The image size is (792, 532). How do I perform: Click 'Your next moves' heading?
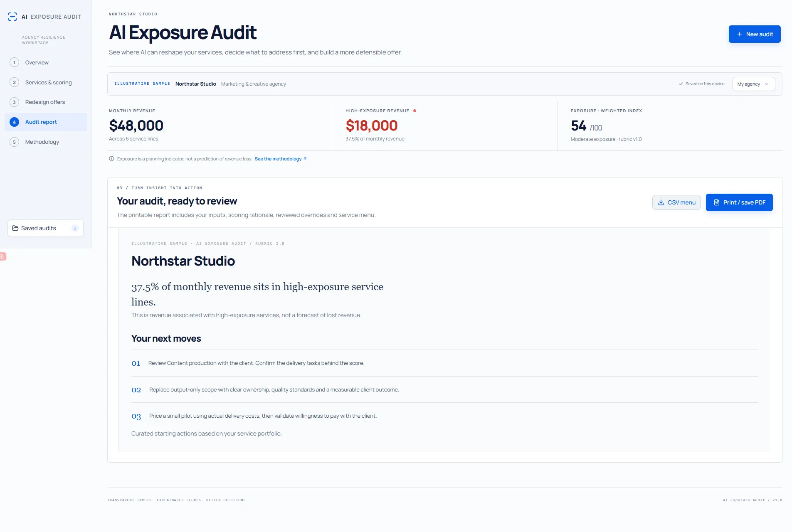(x=166, y=339)
